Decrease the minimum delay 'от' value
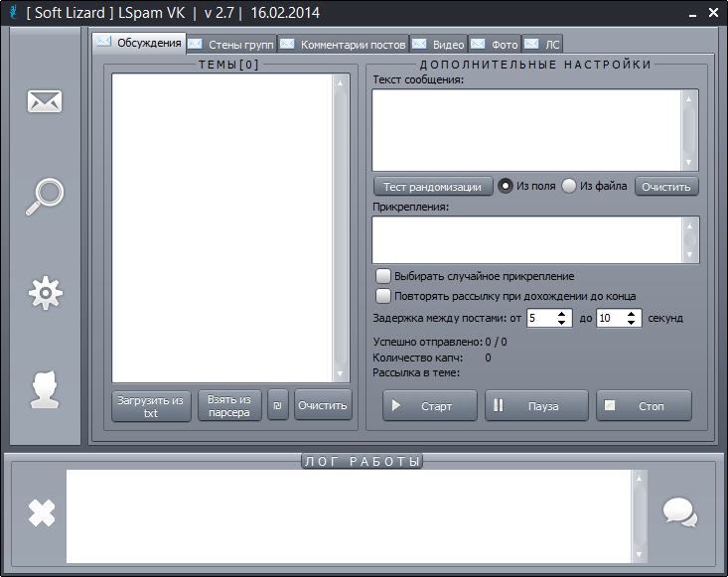This screenshot has height=577, width=728. [x=562, y=322]
